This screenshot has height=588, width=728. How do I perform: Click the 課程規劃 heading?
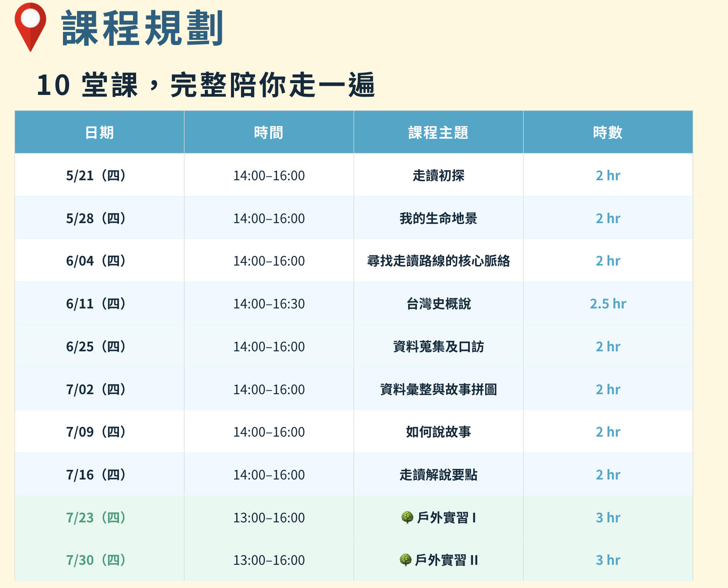click(143, 28)
